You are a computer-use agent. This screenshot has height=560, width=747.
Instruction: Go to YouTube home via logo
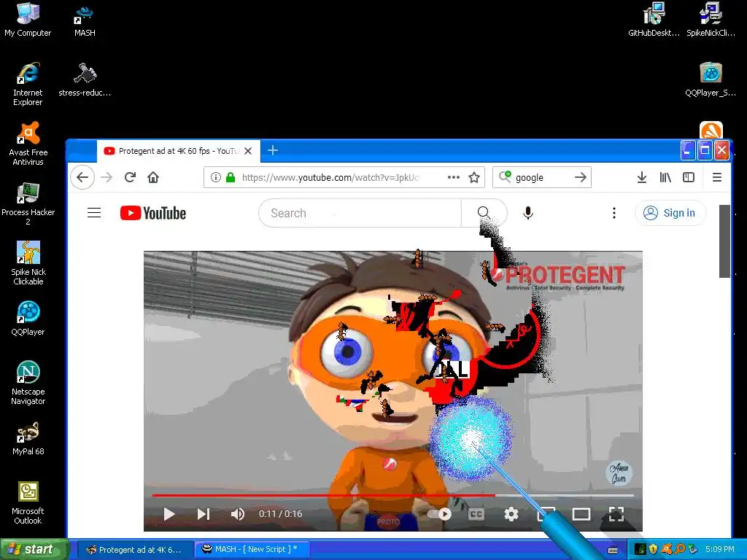tap(153, 213)
